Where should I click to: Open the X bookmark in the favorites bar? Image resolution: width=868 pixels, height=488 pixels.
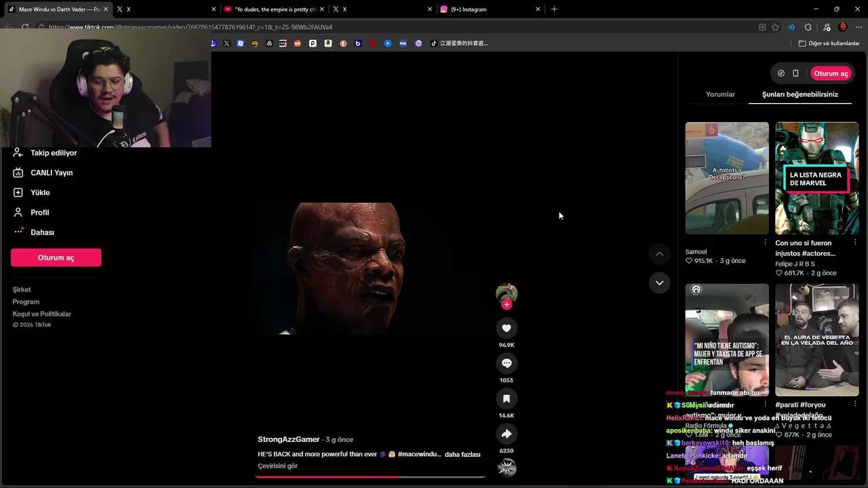coord(226,43)
